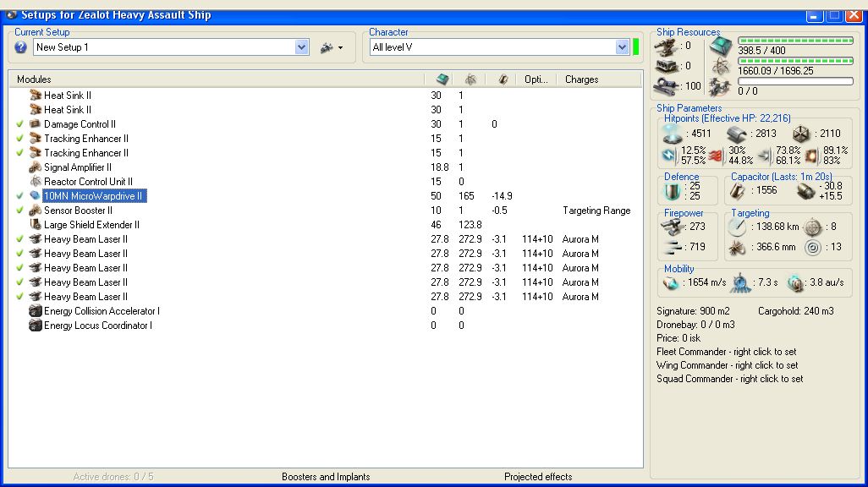The height and width of the screenshot is (487, 868).
Task: Click the Signature: 900 m2 text
Action: tap(693, 312)
